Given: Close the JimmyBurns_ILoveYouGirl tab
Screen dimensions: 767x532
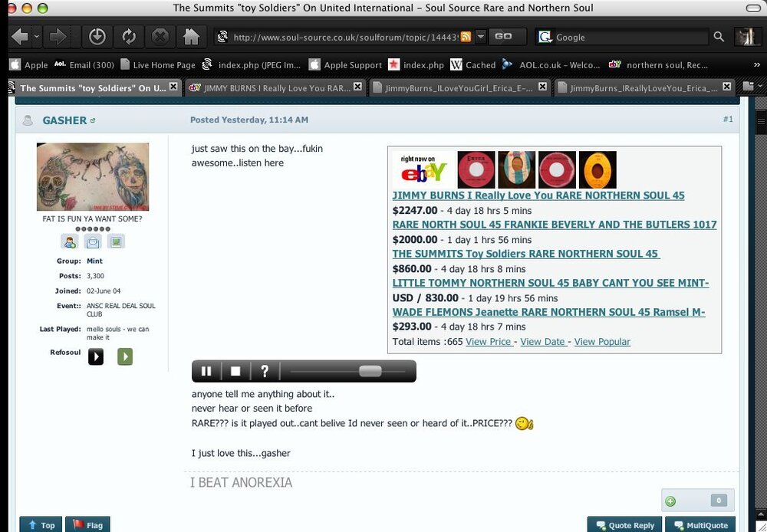Looking at the screenshot, I should point(542,87).
